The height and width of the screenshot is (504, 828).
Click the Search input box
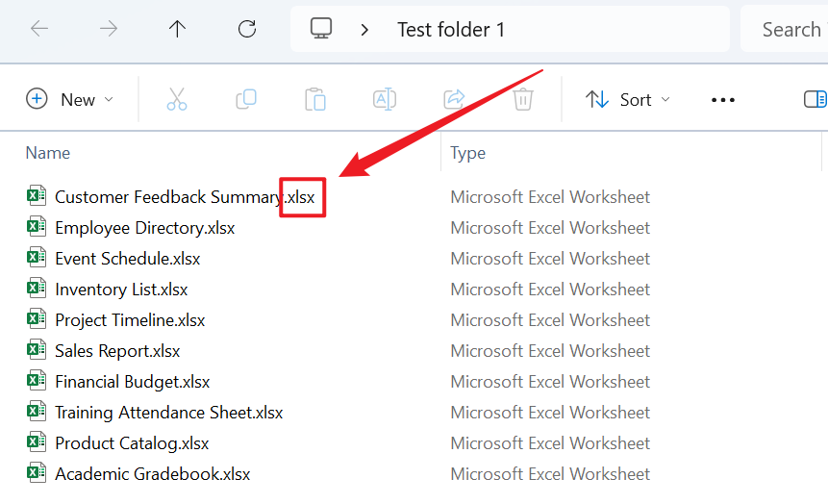(789, 30)
